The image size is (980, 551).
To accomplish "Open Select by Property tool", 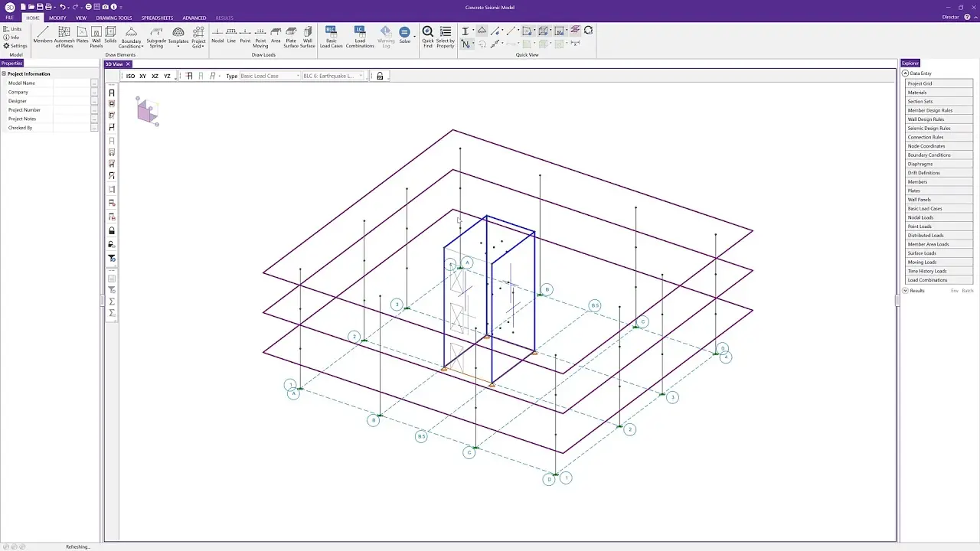I will [x=446, y=37].
